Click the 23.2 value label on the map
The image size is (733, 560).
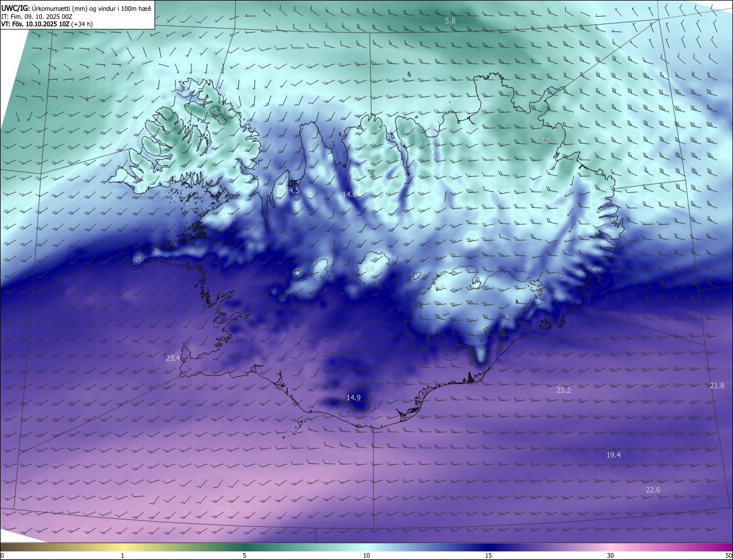point(563,391)
